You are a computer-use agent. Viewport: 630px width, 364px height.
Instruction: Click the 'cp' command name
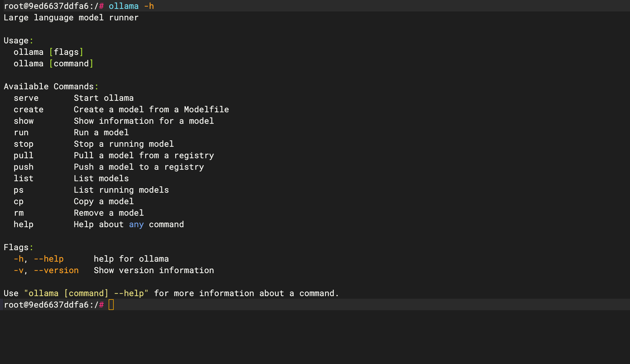[x=19, y=201]
